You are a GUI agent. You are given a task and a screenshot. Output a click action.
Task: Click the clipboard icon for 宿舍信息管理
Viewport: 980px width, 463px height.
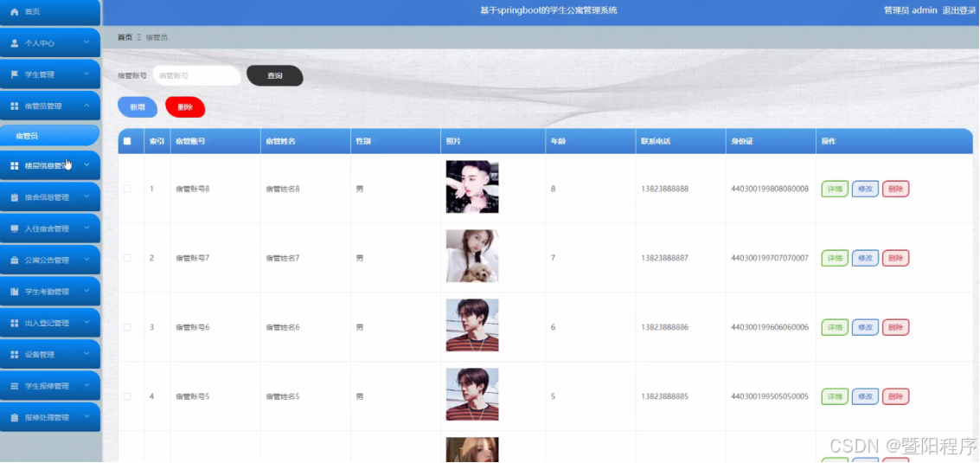tap(15, 197)
